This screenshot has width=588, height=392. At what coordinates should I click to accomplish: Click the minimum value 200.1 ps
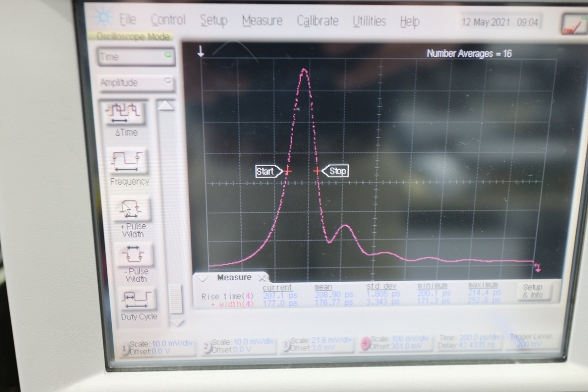pyautogui.click(x=434, y=293)
